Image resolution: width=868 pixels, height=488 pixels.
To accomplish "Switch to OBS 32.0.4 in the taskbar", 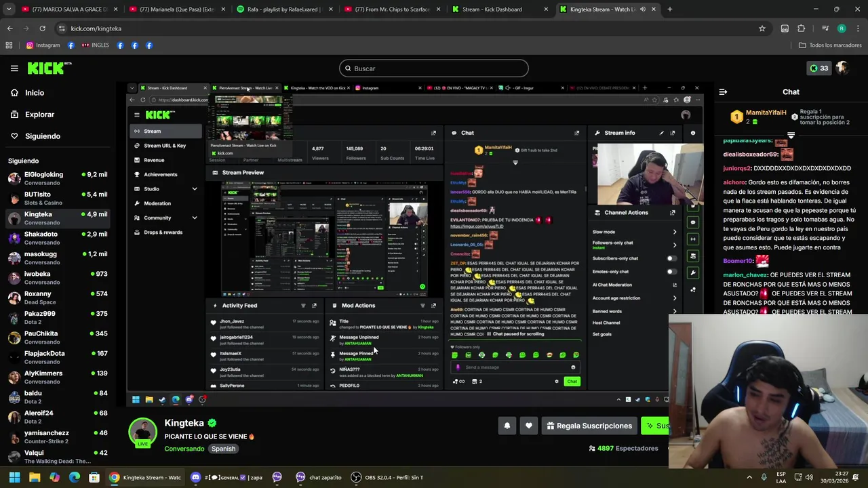I will (388, 477).
